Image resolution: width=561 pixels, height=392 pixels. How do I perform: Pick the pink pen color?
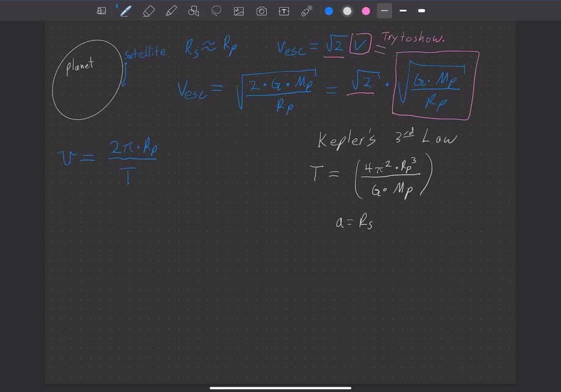click(x=365, y=11)
